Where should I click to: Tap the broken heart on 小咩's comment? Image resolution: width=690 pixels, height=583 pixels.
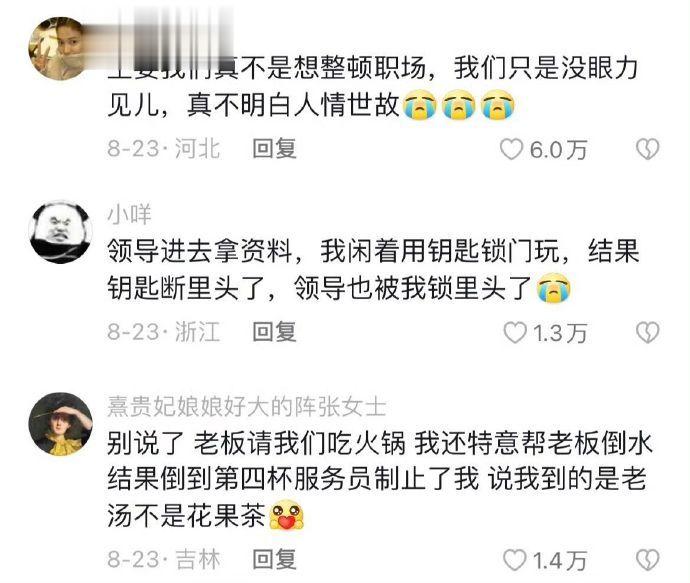tap(648, 333)
